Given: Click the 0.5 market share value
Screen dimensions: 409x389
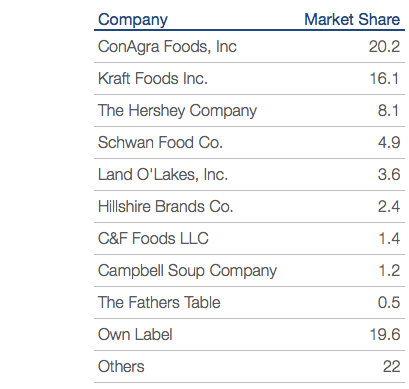Looking at the screenshot, I should point(389,303).
